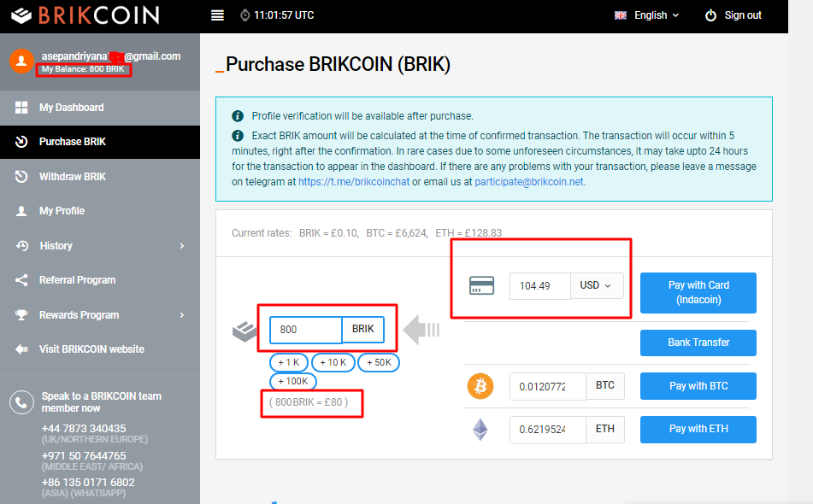Click the UK flag language icon
Screen dimensions: 813x504
pyautogui.click(x=621, y=15)
